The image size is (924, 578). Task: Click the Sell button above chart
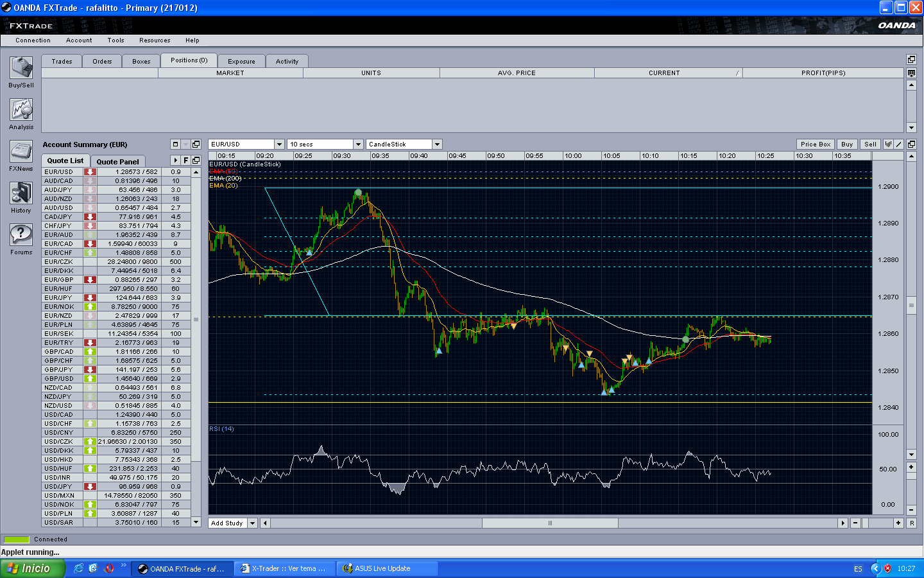[x=870, y=144]
